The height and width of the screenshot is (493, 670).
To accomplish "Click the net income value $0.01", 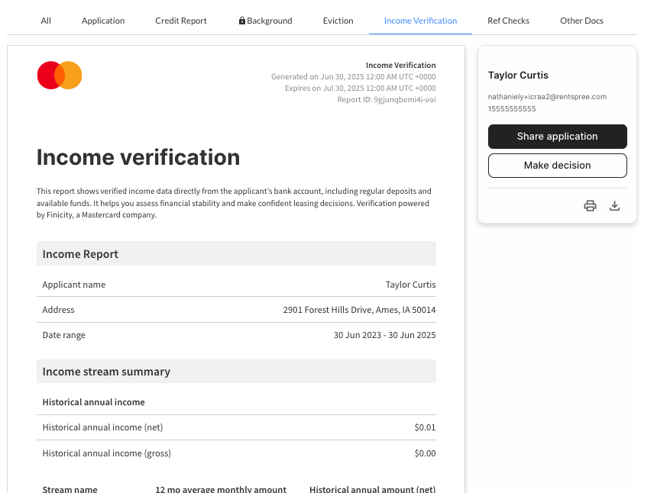I will click(x=425, y=427).
